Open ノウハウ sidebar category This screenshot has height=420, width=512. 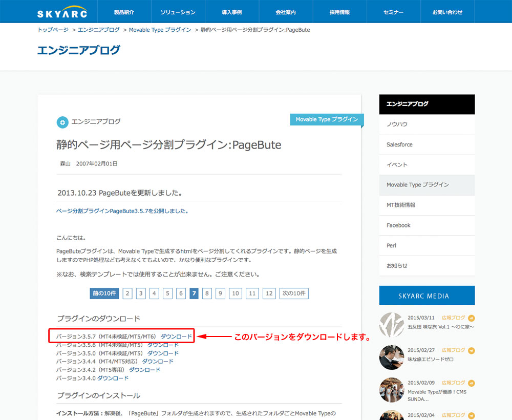tap(427, 124)
